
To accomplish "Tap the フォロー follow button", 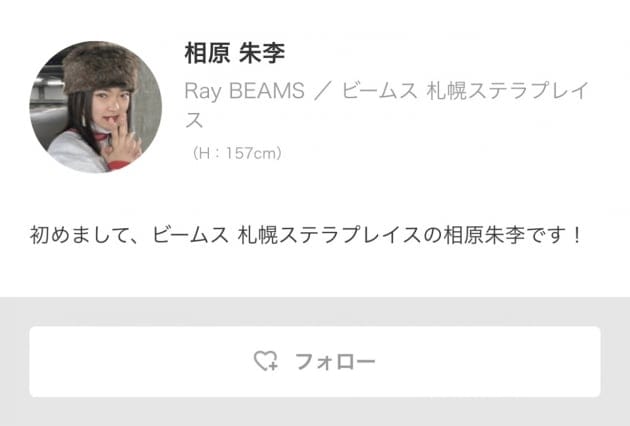I will pos(315,361).
